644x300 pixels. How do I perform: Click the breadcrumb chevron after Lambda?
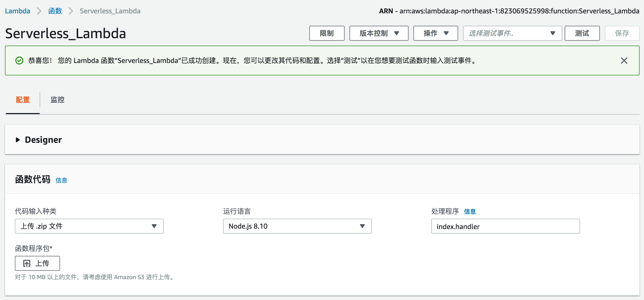(39, 11)
